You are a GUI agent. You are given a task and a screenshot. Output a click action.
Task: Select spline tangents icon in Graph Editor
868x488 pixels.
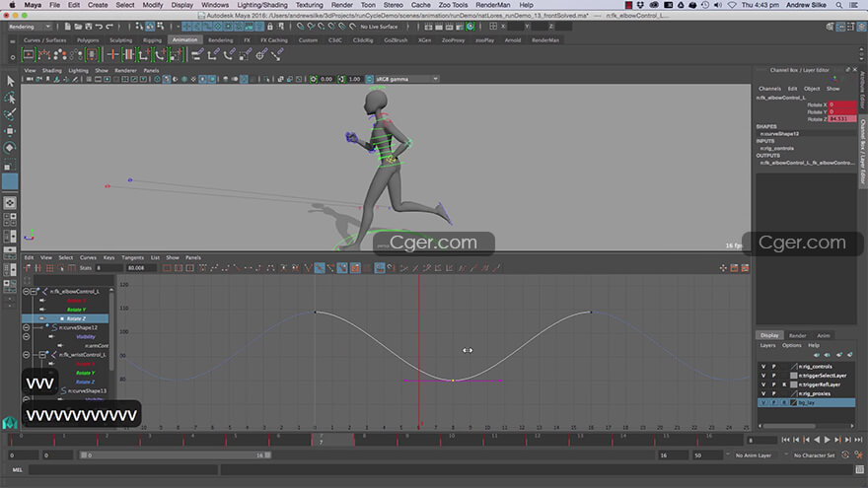(214, 268)
